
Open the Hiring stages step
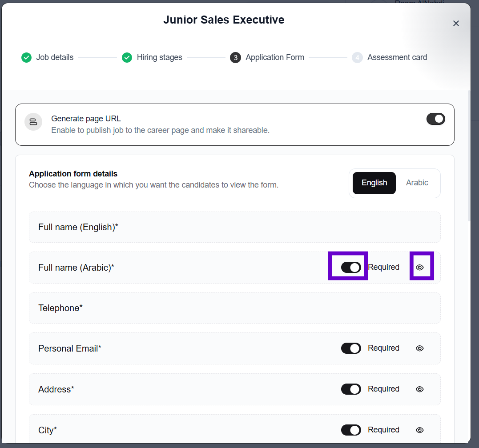(159, 57)
